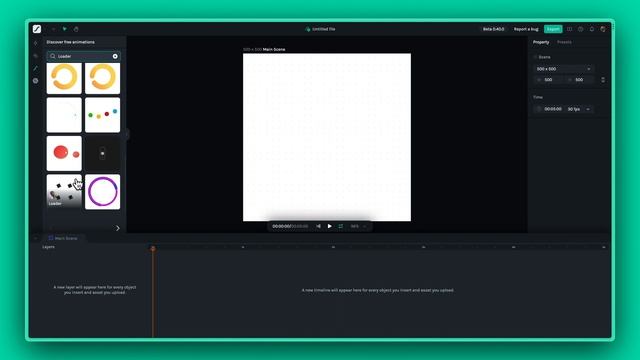The height and width of the screenshot is (360, 640).
Task: Open the 500 x 500 scene size dropdown
Action: (563, 69)
